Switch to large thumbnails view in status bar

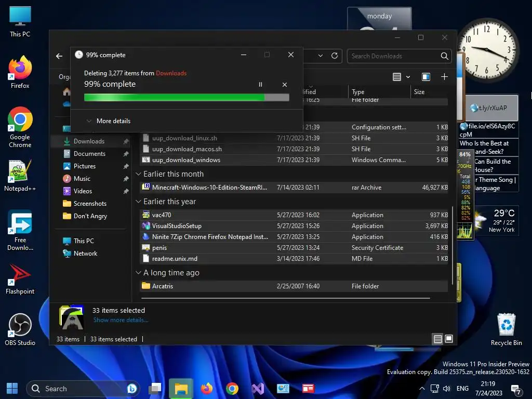pyautogui.click(x=448, y=339)
